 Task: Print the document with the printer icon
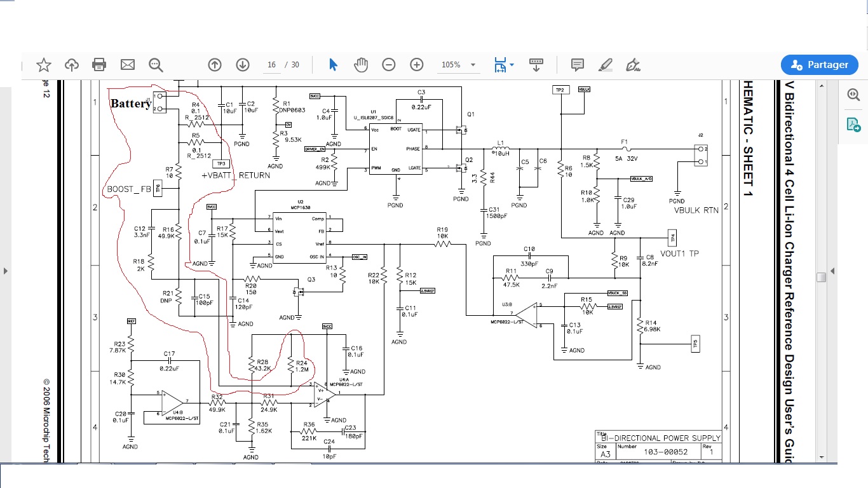(99, 65)
